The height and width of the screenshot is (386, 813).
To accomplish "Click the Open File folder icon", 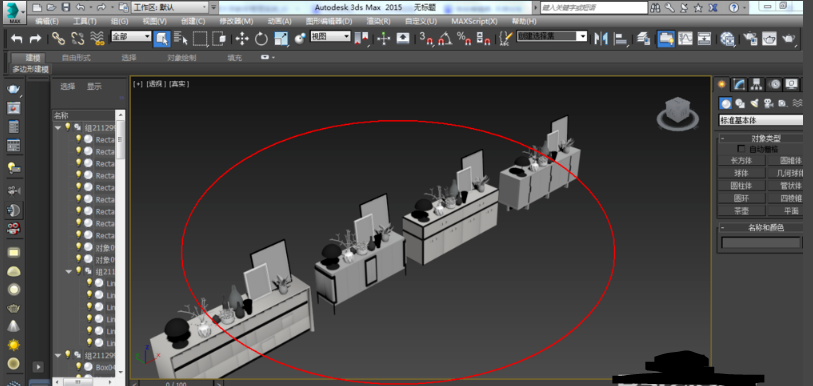I will coord(51,7).
